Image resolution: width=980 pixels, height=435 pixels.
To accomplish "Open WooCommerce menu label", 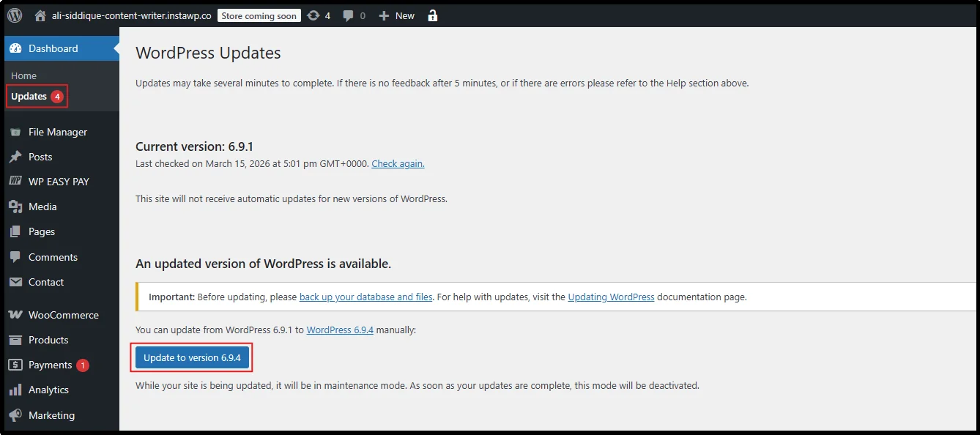I will [64, 315].
